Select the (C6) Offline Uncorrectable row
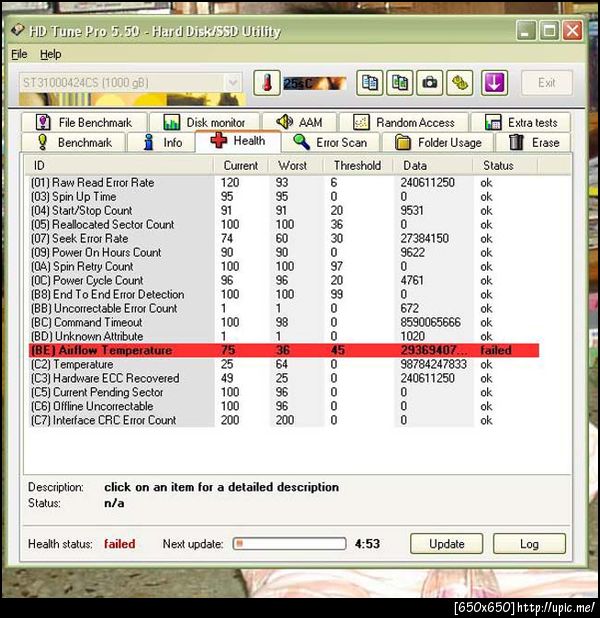600x618 pixels. click(x=284, y=406)
